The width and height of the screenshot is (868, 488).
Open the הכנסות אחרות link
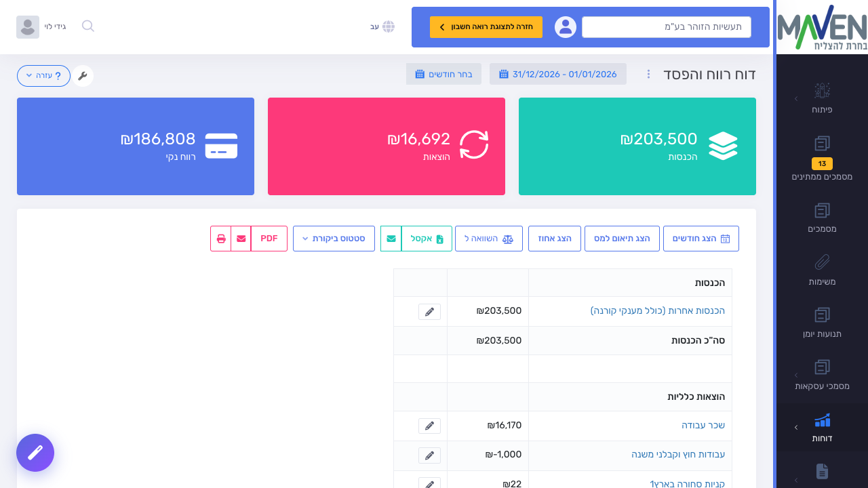658,311
